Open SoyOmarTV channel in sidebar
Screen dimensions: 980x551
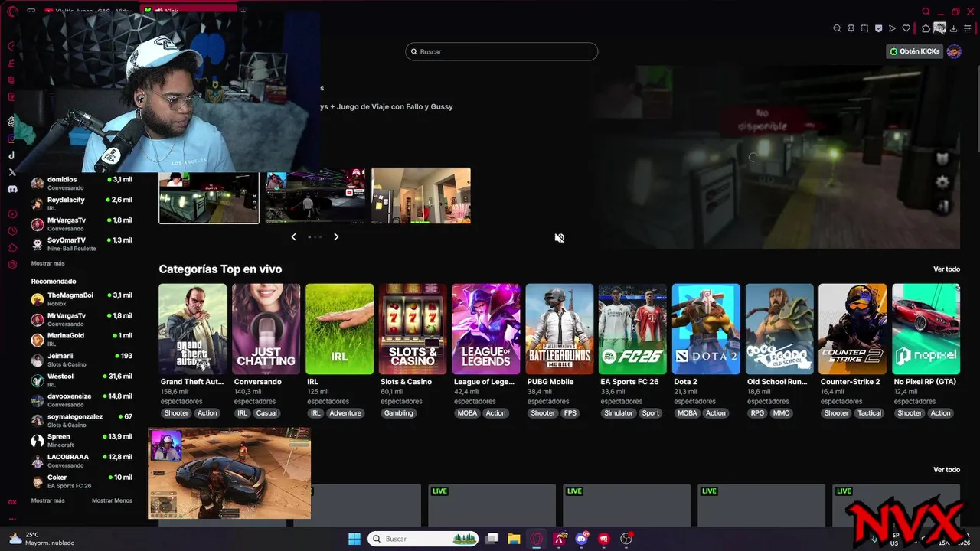pyautogui.click(x=81, y=244)
